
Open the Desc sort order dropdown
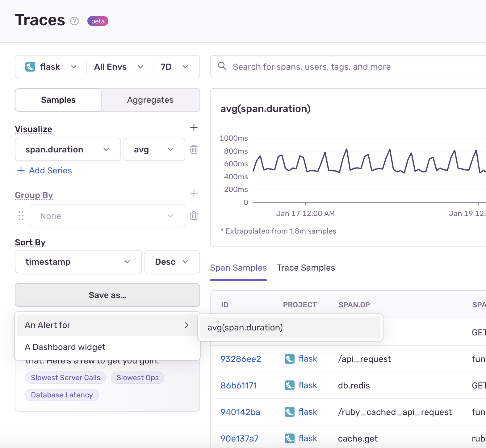(x=172, y=262)
